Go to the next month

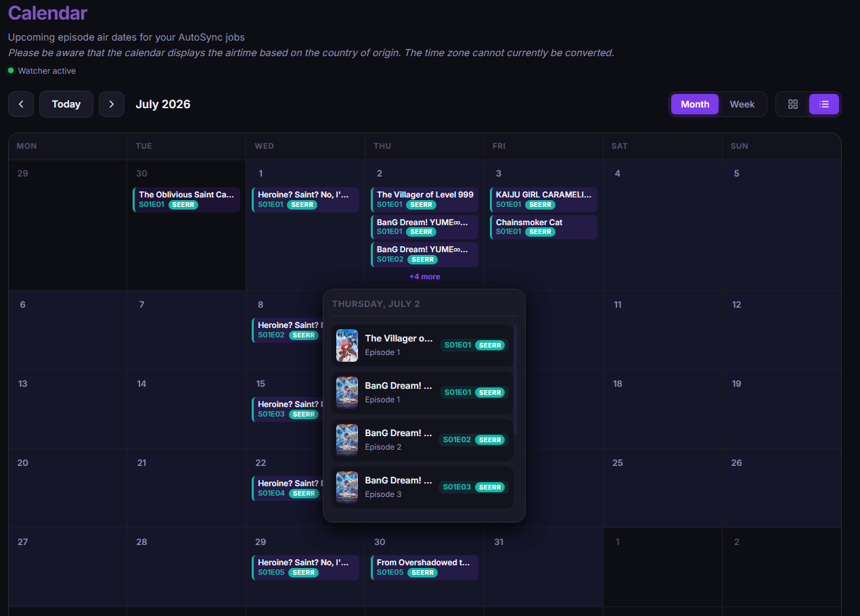point(112,104)
